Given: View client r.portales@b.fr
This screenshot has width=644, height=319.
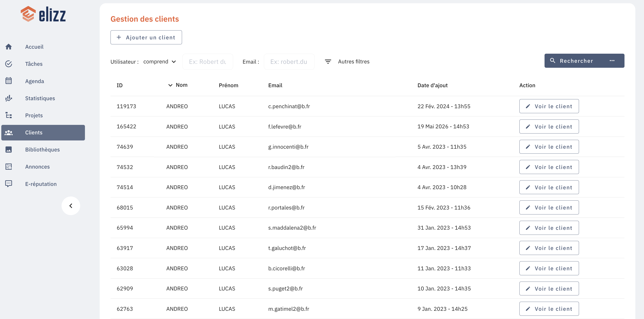Looking at the screenshot, I should (549, 207).
